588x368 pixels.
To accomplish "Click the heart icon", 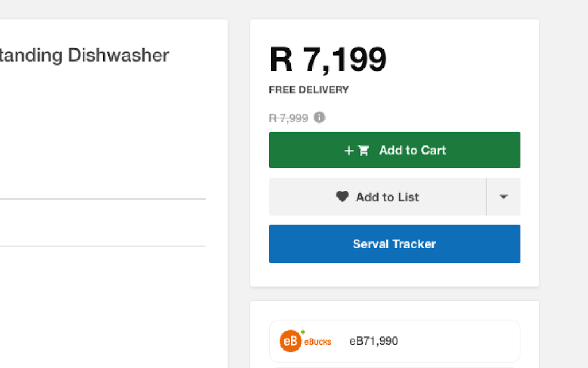I will coord(342,197).
